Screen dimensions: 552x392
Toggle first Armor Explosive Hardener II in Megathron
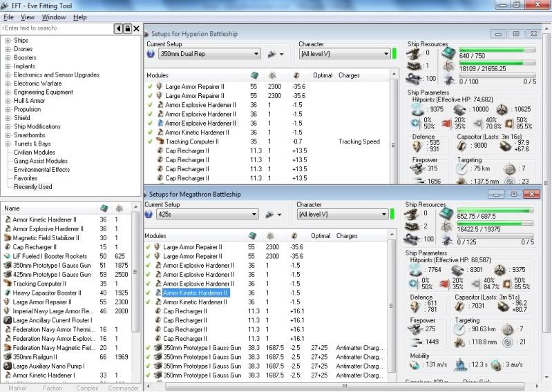tap(149, 265)
